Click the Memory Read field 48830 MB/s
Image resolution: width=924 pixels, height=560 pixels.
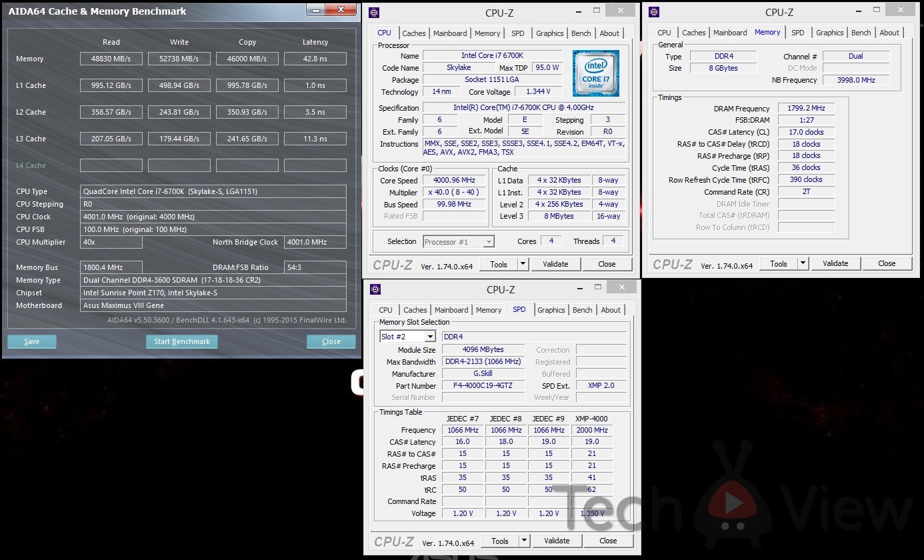[x=111, y=59]
